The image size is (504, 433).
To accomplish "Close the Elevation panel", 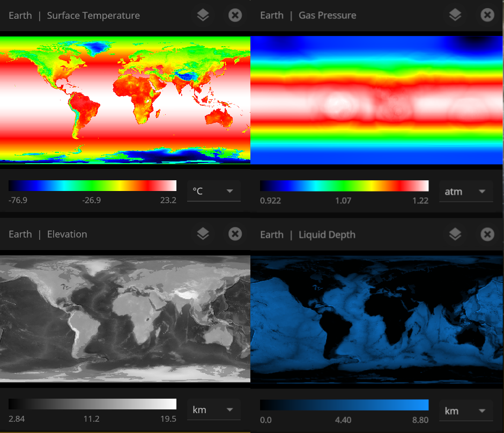I will point(235,234).
